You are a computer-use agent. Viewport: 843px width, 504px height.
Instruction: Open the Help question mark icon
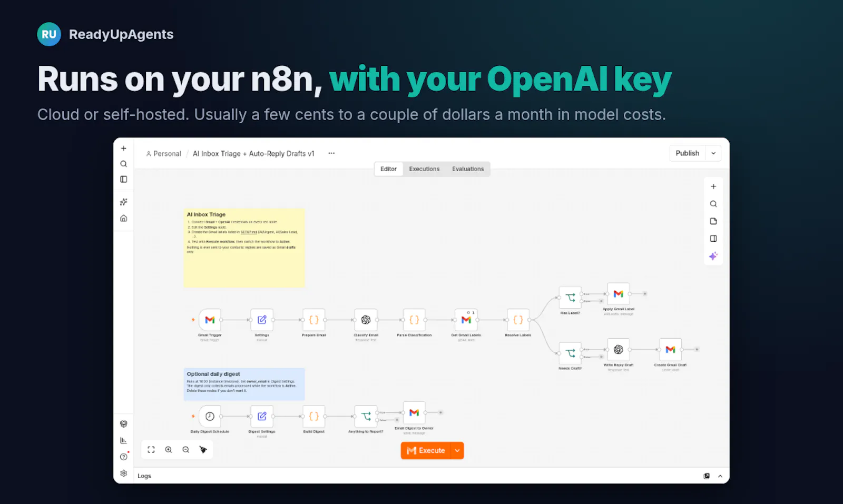pyautogui.click(x=123, y=457)
